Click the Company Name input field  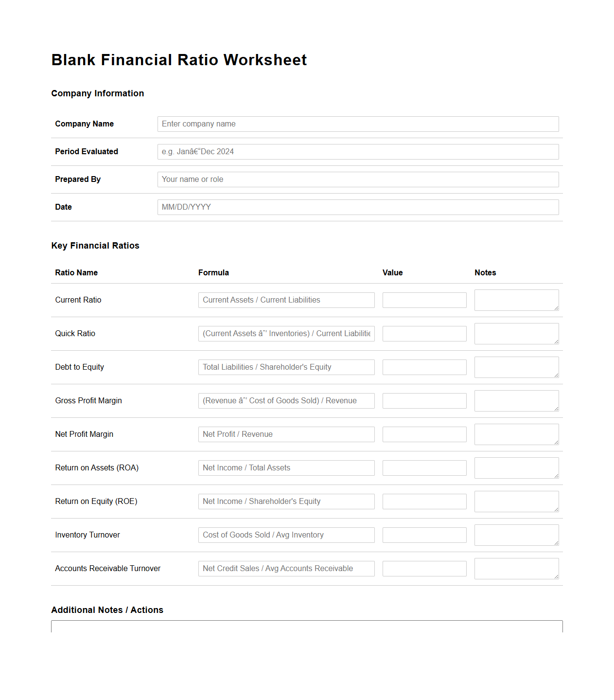pyautogui.click(x=357, y=124)
